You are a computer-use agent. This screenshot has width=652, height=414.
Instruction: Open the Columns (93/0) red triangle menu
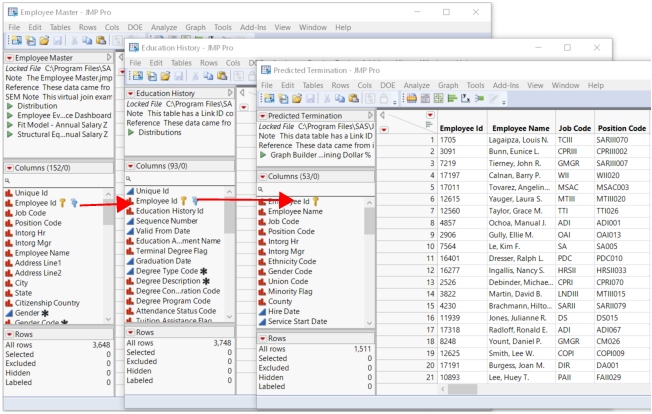[x=130, y=166]
